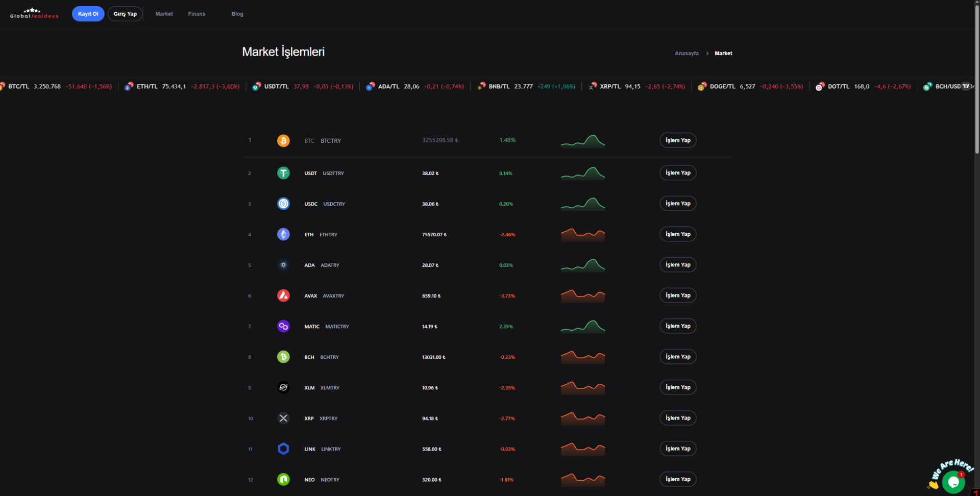The image size is (980, 496).
Task: Click the 1.48% change value
Action: (507, 140)
